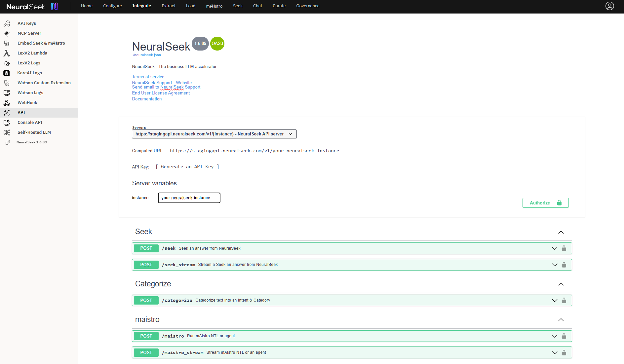Viewport: 624px width, 364px height.
Task: Click the OAS3 green badge
Action: click(x=217, y=44)
